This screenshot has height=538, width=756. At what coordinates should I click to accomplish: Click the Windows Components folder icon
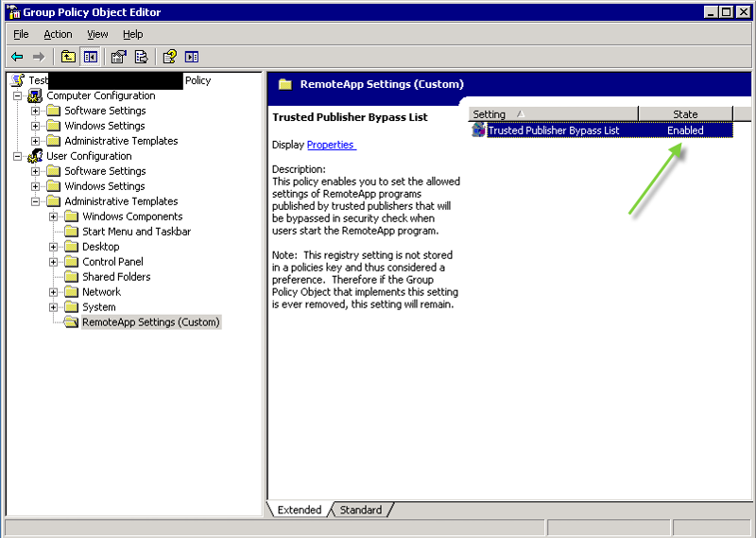point(72,217)
